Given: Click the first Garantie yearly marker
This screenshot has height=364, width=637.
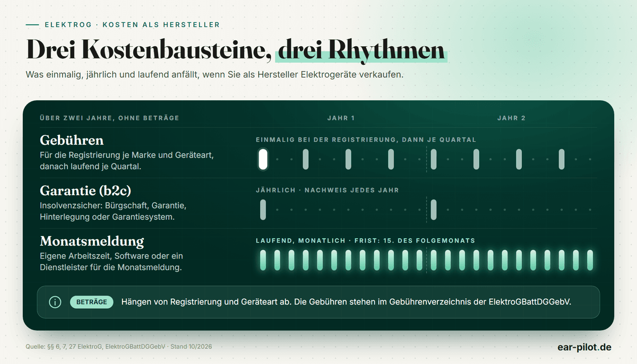Looking at the screenshot, I should pos(263,210).
